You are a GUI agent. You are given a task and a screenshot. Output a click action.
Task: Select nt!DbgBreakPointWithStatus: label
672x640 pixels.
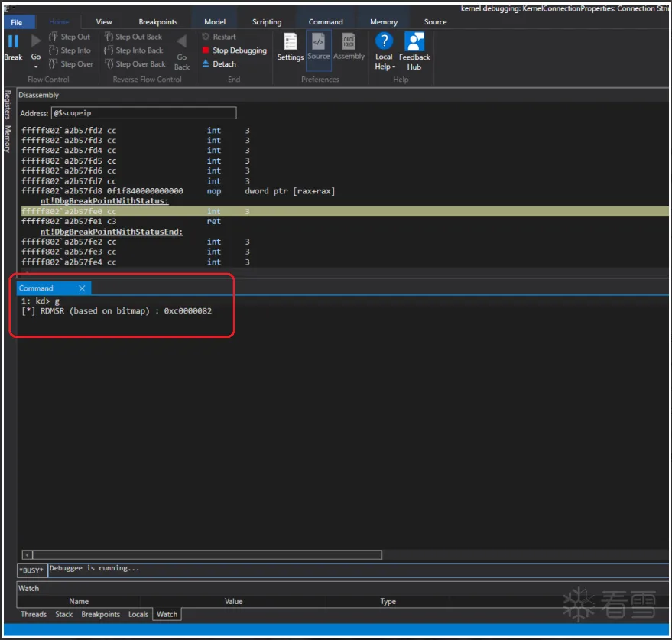[x=104, y=201]
